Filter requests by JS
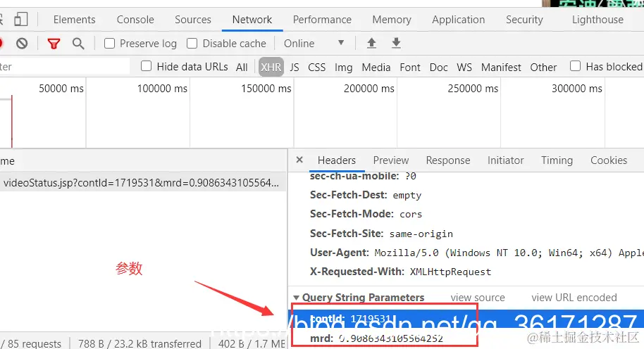This screenshot has height=349, width=644. tap(295, 68)
